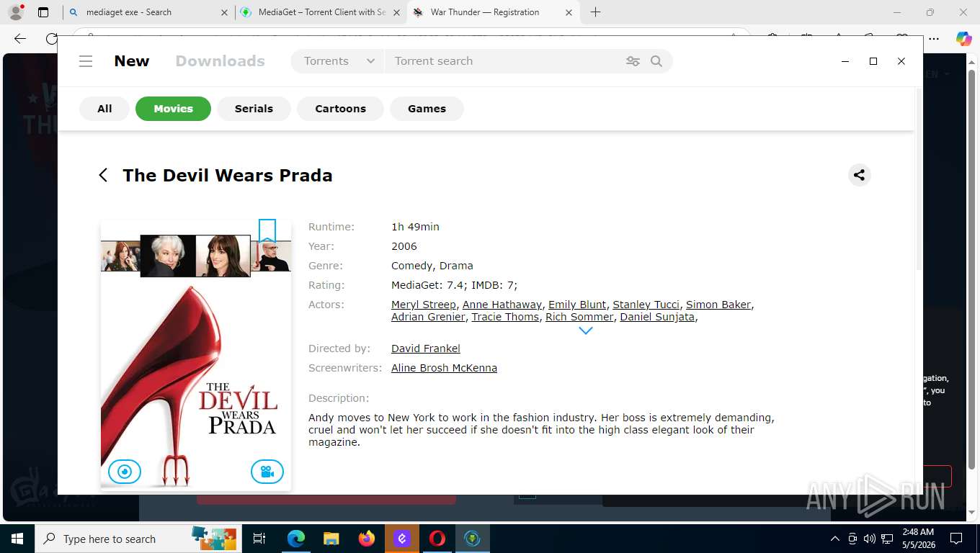Switch to the Downloads section
Image resolution: width=980 pixels, height=553 pixels.
point(220,61)
